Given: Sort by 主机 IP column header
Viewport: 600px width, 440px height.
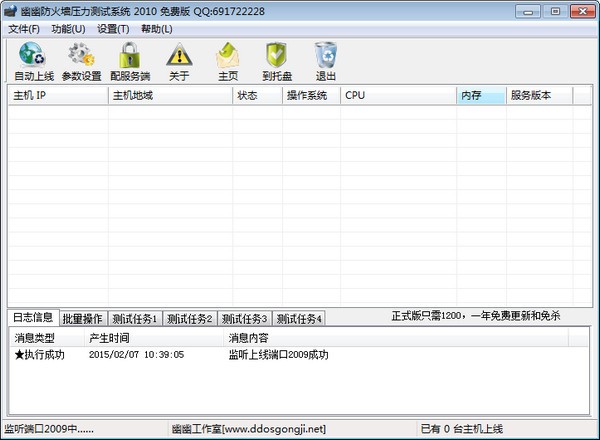Looking at the screenshot, I should tap(58, 96).
